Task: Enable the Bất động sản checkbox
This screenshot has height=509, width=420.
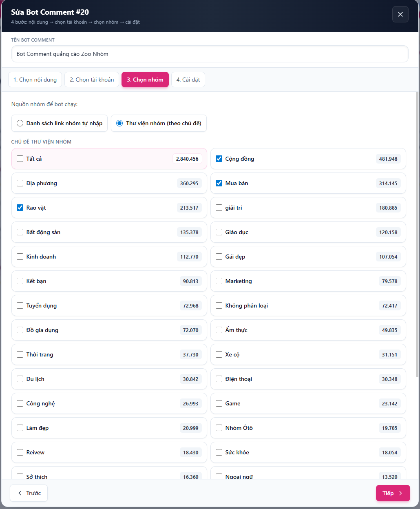Action: [x=20, y=232]
